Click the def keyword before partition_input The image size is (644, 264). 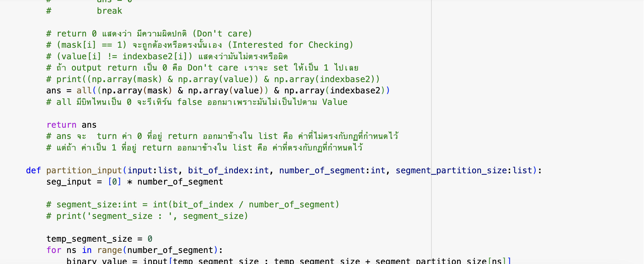(x=33, y=170)
